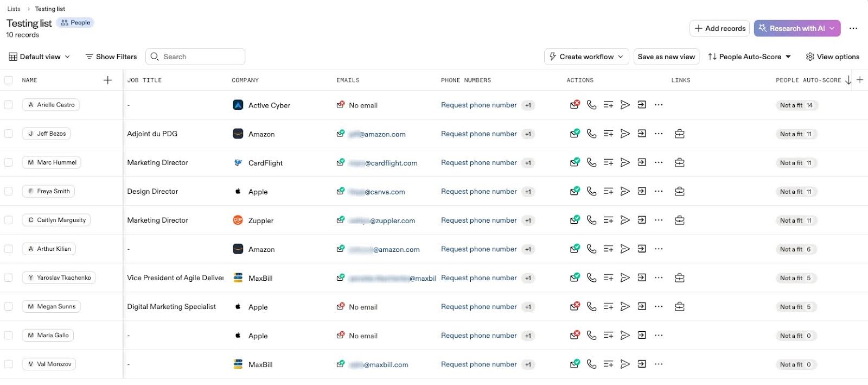This screenshot has width=868, height=385.
Task: Click the email action icon for Megan Sunns
Action: pos(575,306)
